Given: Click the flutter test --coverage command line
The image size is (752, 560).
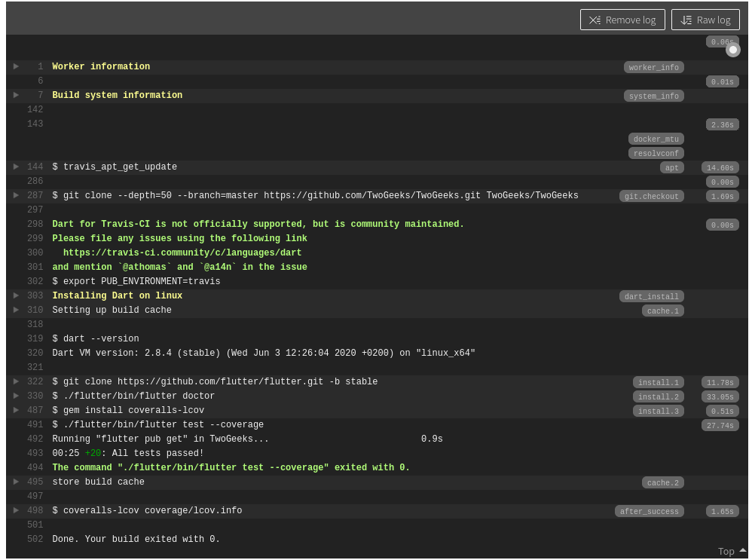Looking at the screenshot, I should (x=157, y=424).
